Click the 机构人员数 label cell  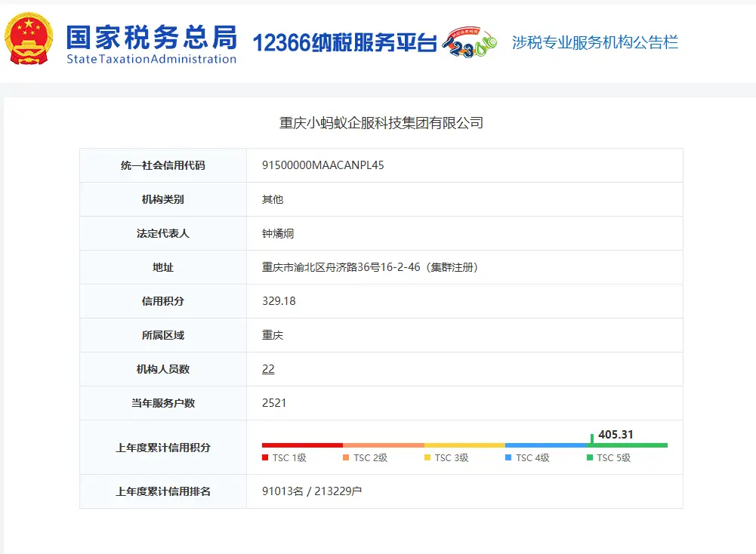click(163, 369)
